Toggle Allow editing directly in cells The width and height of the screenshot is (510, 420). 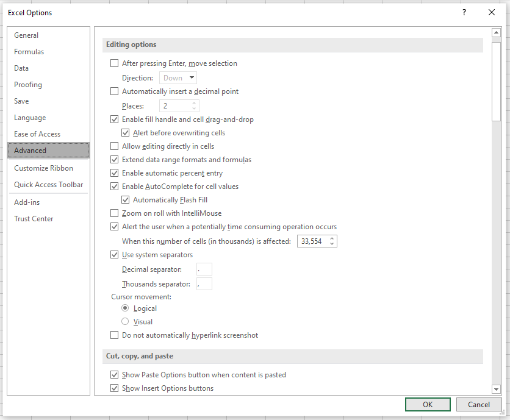pyautogui.click(x=114, y=146)
